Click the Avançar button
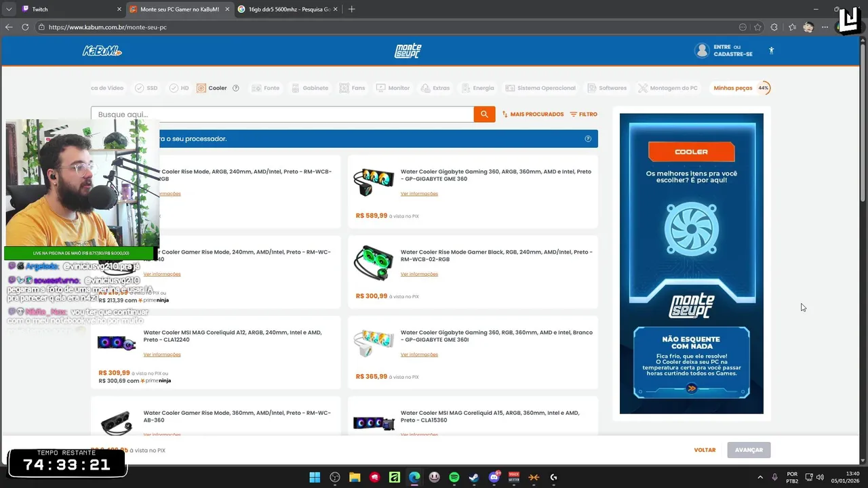The width and height of the screenshot is (868, 488). 749,450
